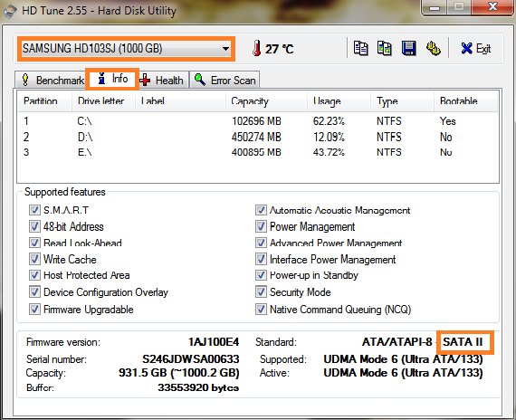Switch to the Health tab
The height and width of the screenshot is (420, 516).
click(161, 80)
